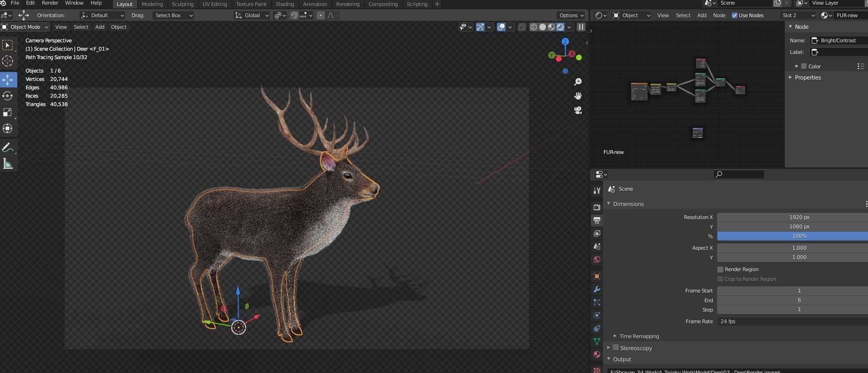Click the resolution percentage 100% slider
The height and width of the screenshot is (373, 868).
point(792,236)
